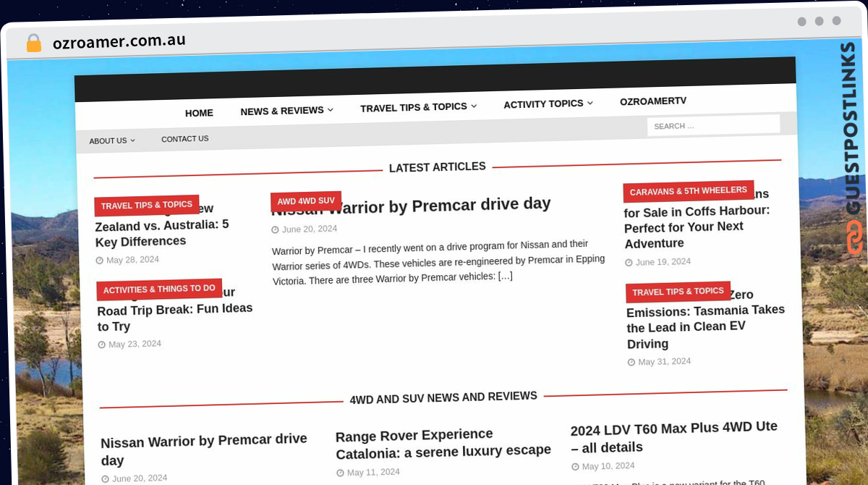Open the Contact Us page

[x=185, y=139]
